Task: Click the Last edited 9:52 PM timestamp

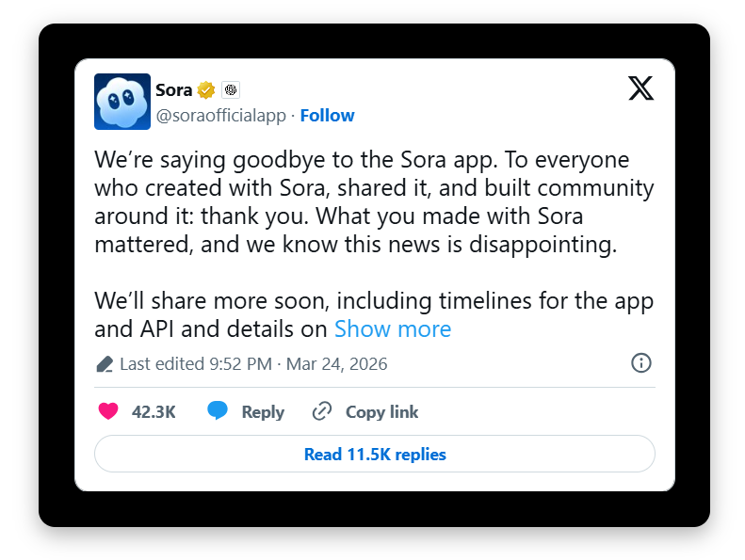Action: click(196, 364)
